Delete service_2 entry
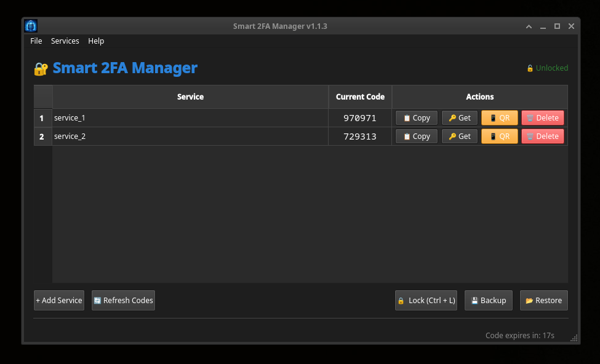The width and height of the screenshot is (600, 364). coord(543,136)
